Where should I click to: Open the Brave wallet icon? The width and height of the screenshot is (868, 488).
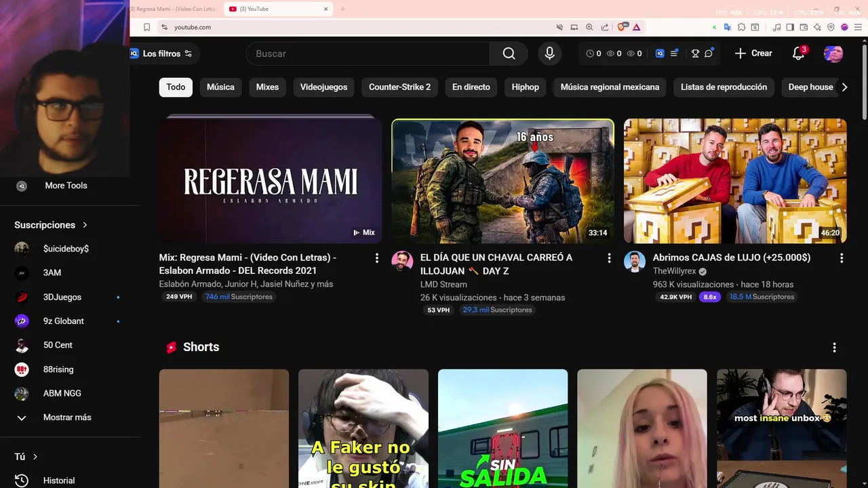click(x=804, y=27)
